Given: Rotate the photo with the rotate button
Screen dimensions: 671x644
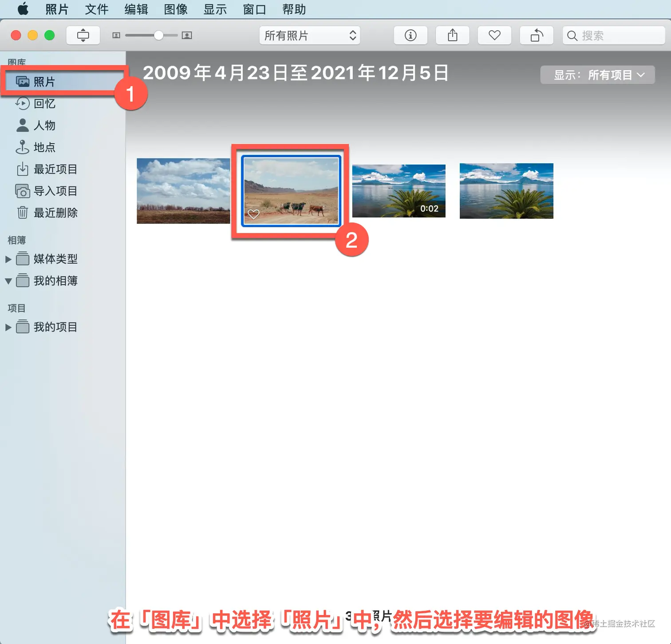Looking at the screenshot, I should [x=537, y=36].
